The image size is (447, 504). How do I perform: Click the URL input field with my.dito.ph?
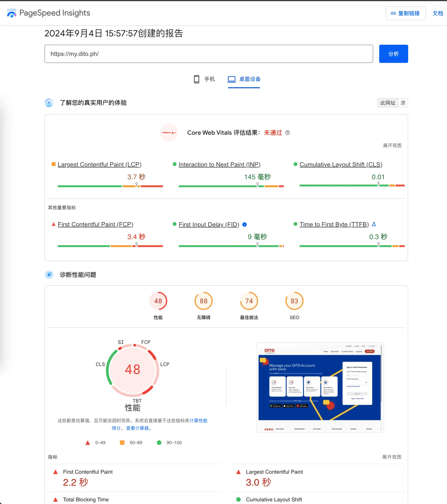208,54
